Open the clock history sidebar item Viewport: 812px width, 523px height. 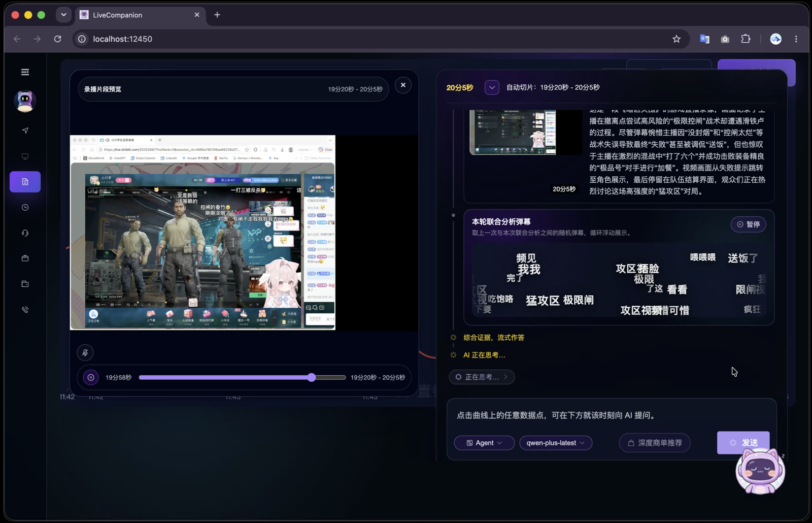pyautogui.click(x=25, y=207)
